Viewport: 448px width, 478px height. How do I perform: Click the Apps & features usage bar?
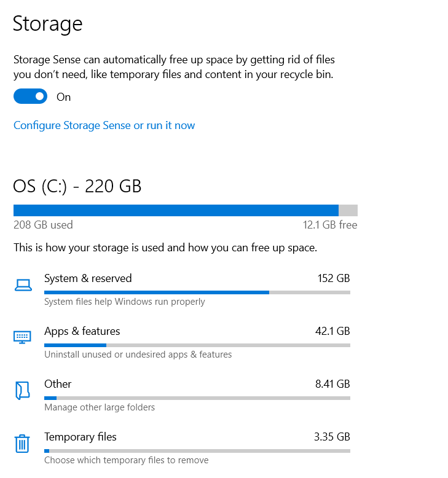pyautogui.click(x=197, y=345)
